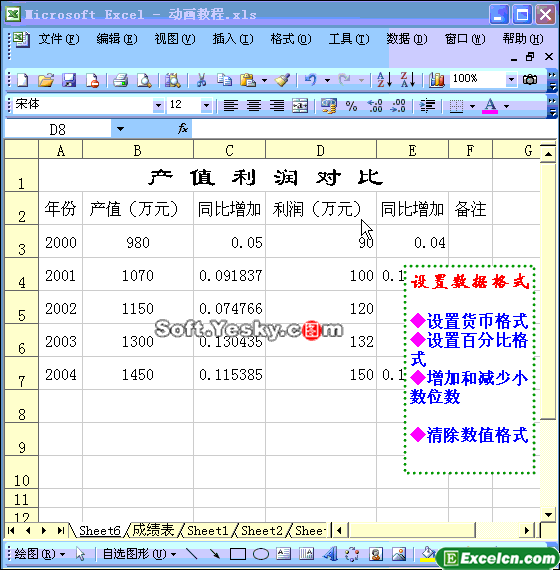Decrease decimal places
This screenshot has width=560, height=570.
coord(398,106)
